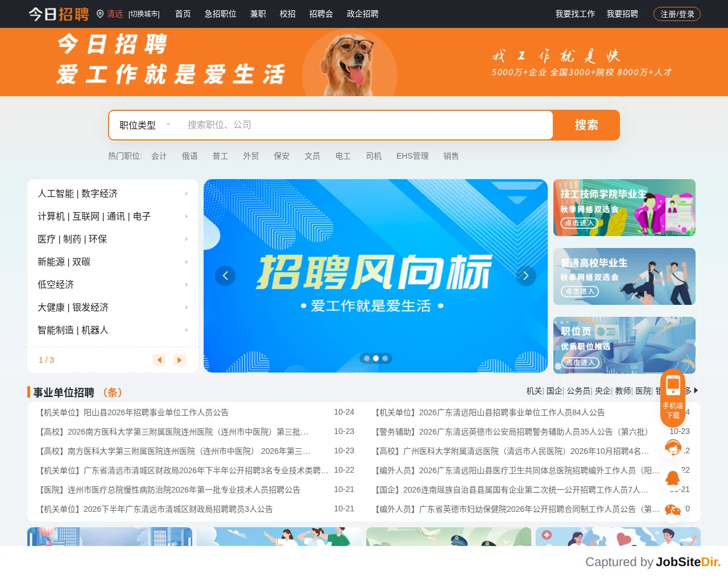Screen dimensions: 728x579
Task: Select hot job keyword 保安
Action: (x=282, y=156)
